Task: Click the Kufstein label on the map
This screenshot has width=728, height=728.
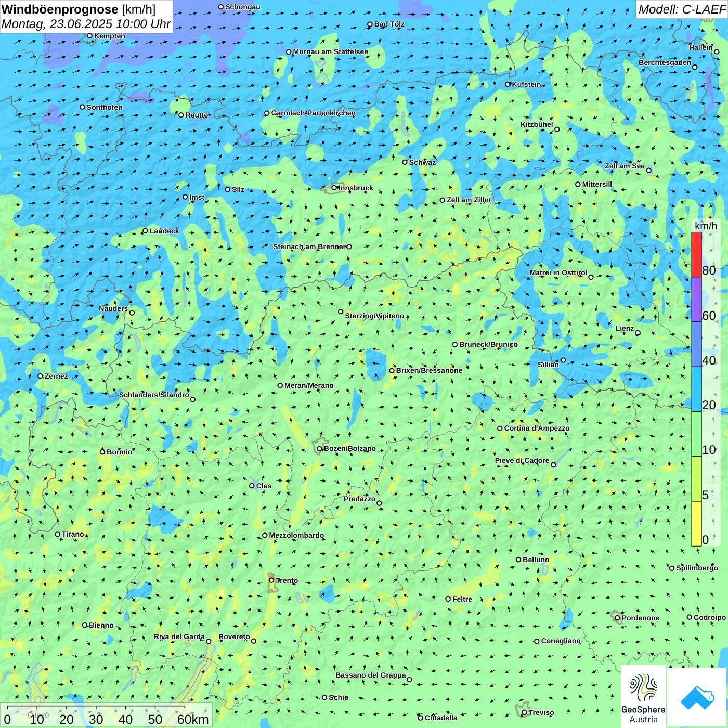Action: coord(526,84)
